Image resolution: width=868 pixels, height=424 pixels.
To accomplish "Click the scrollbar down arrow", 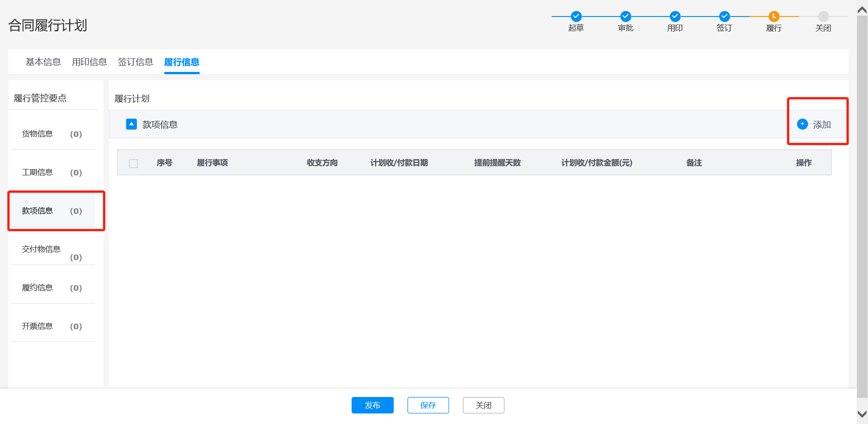I will 862,414.
